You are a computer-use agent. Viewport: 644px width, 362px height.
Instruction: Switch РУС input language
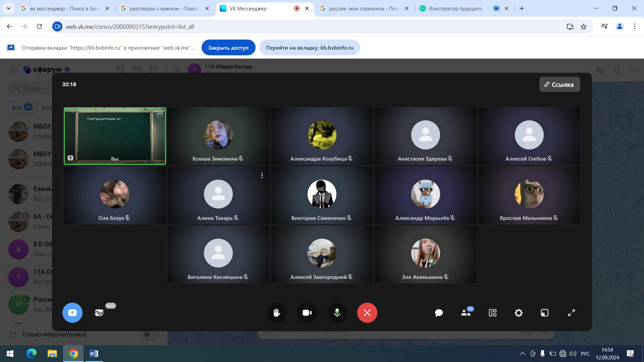click(585, 354)
